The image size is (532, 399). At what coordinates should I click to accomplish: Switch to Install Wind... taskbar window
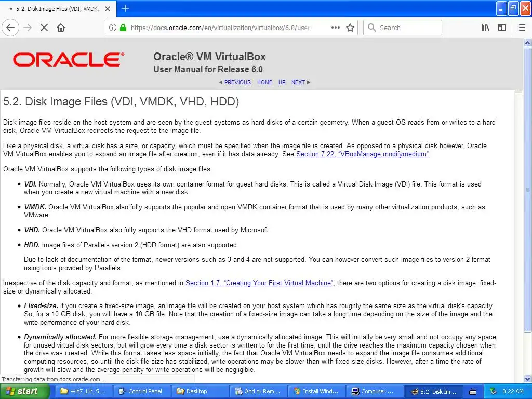point(317,392)
